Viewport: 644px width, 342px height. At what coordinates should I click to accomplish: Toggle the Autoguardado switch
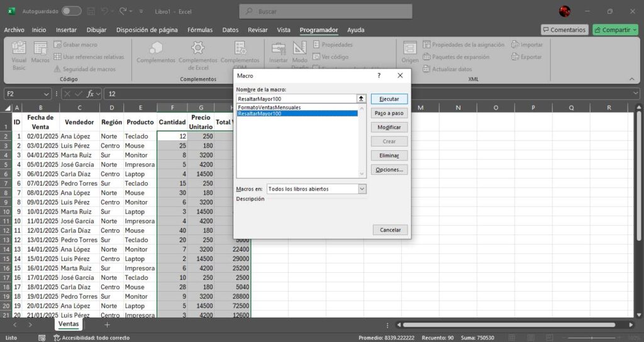point(72,11)
